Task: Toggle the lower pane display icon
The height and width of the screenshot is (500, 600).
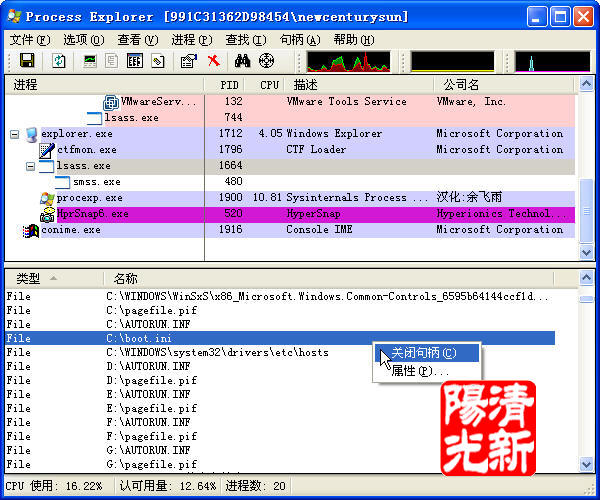Action: coord(135,60)
